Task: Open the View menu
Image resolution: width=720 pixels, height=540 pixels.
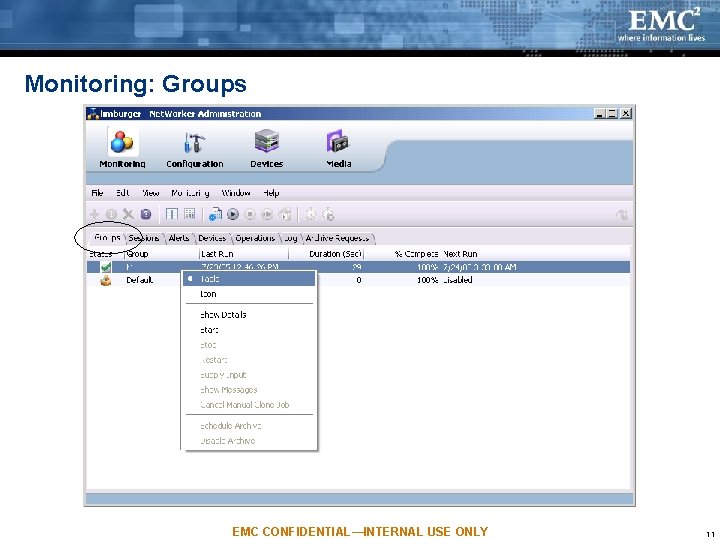Action: (x=151, y=193)
